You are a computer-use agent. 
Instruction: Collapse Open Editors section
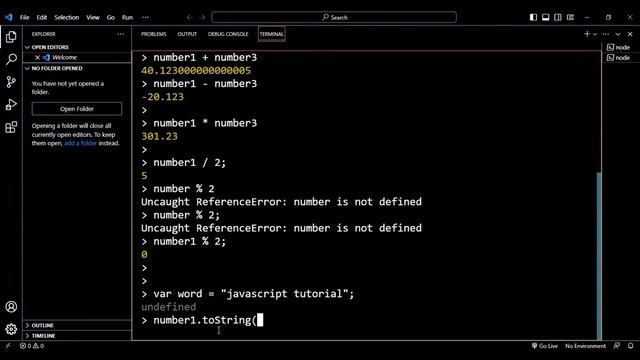[x=50, y=47]
